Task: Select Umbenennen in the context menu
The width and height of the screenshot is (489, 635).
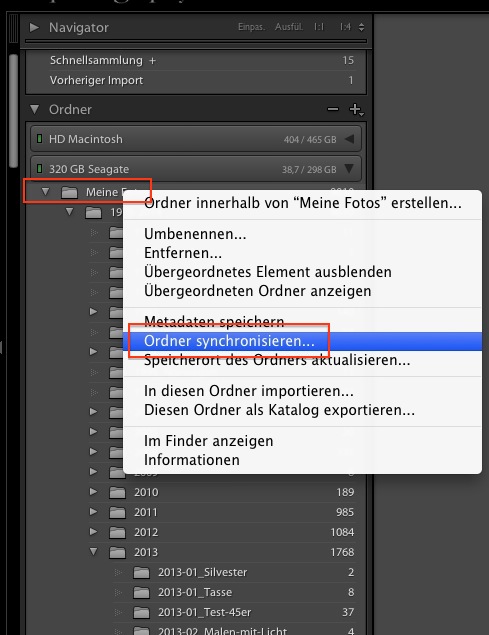Action: [195, 234]
